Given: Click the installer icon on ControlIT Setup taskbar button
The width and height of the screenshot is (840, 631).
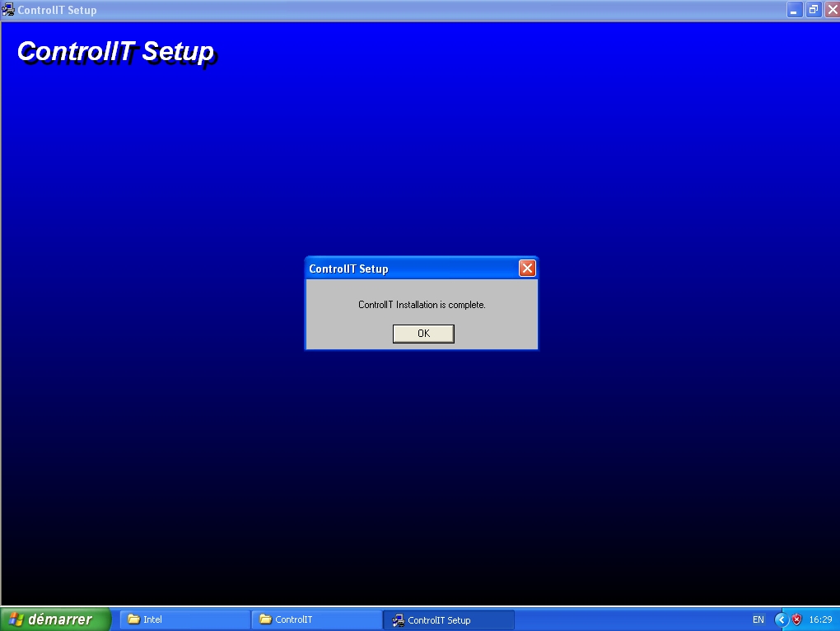Looking at the screenshot, I should click(x=398, y=620).
